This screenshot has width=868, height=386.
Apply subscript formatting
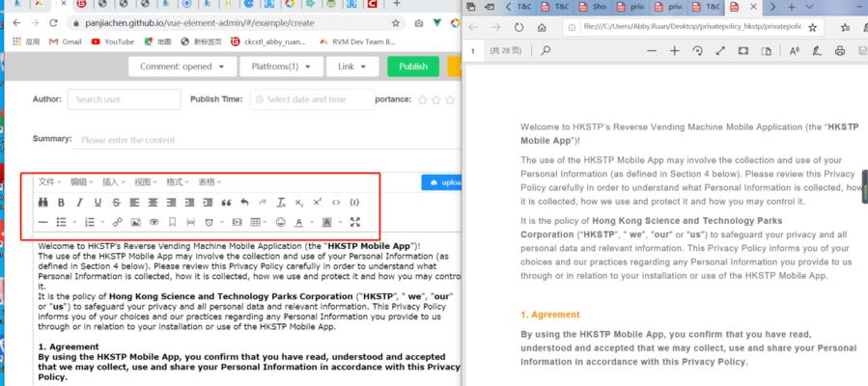pos(299,203)
